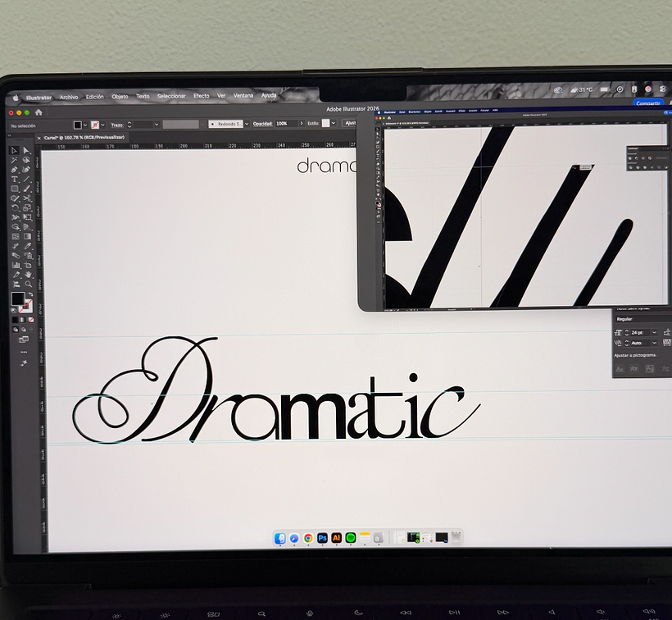
Task: Select the Gradient tool
Action: coord(27,236)
